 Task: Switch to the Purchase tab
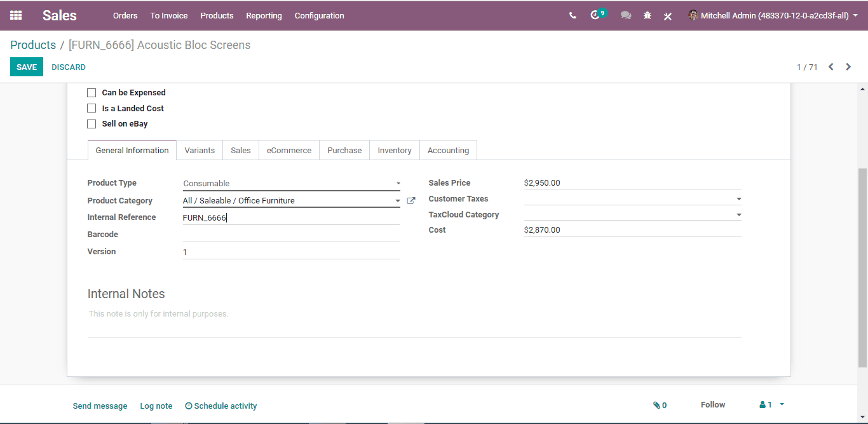[x=344, y=150]
